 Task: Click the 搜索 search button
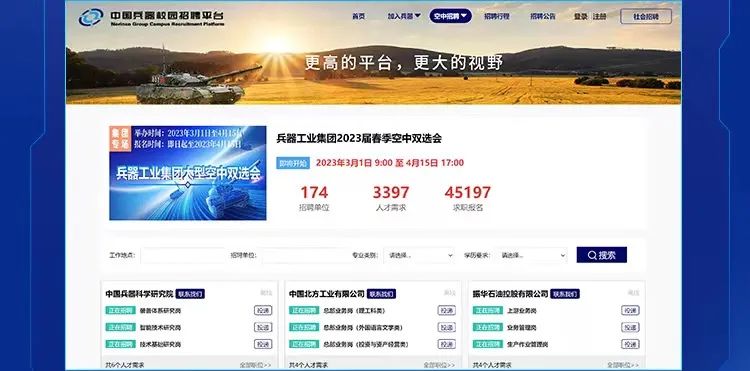click(x=601, y=255)
